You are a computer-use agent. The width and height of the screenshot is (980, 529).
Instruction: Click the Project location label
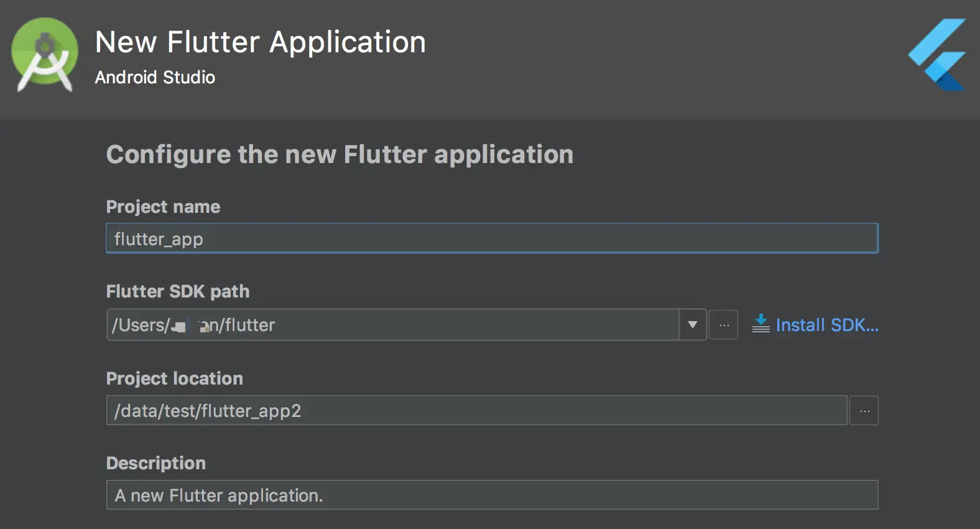tap(174, 378)
